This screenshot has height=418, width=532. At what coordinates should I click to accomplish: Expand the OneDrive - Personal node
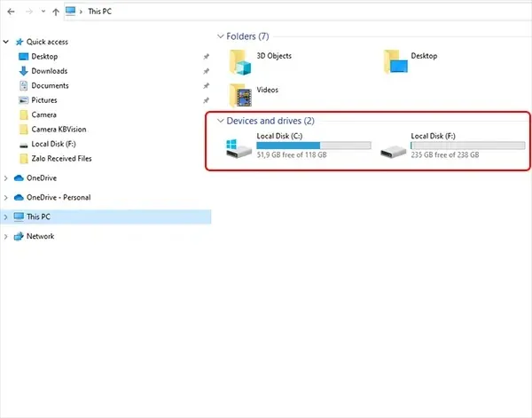[7, 198]
